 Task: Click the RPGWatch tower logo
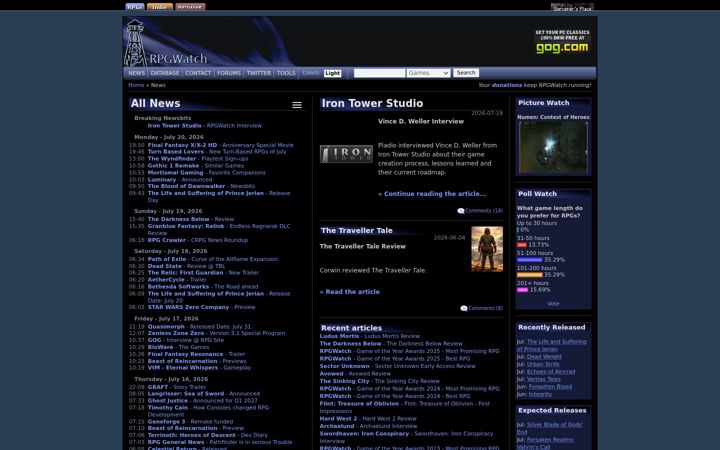pyautogui.click(x=135, y=43)
